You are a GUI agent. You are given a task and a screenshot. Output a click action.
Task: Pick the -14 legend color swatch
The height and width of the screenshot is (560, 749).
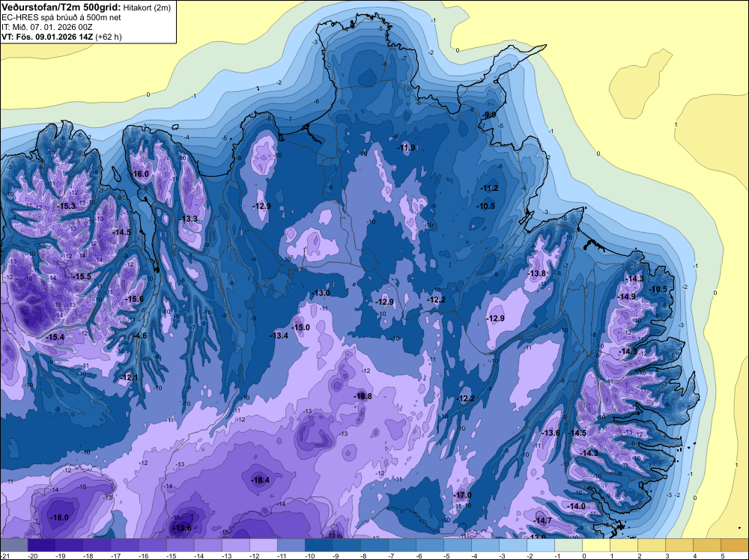[x=207, y=545]
